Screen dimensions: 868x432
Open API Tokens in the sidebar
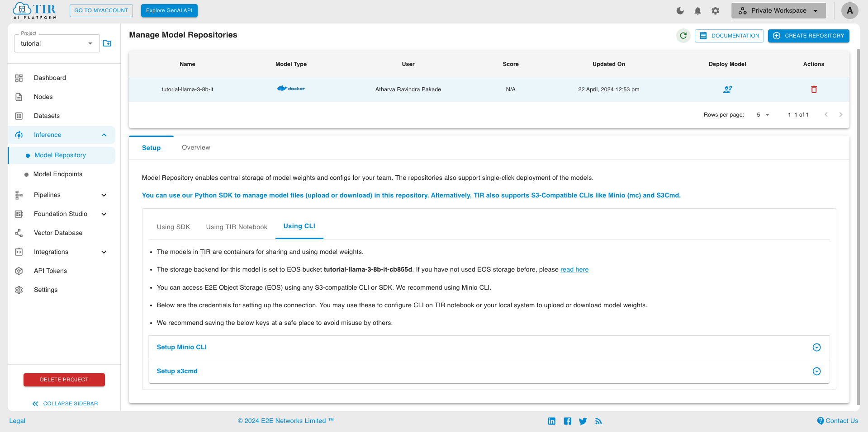pos(50,271)
